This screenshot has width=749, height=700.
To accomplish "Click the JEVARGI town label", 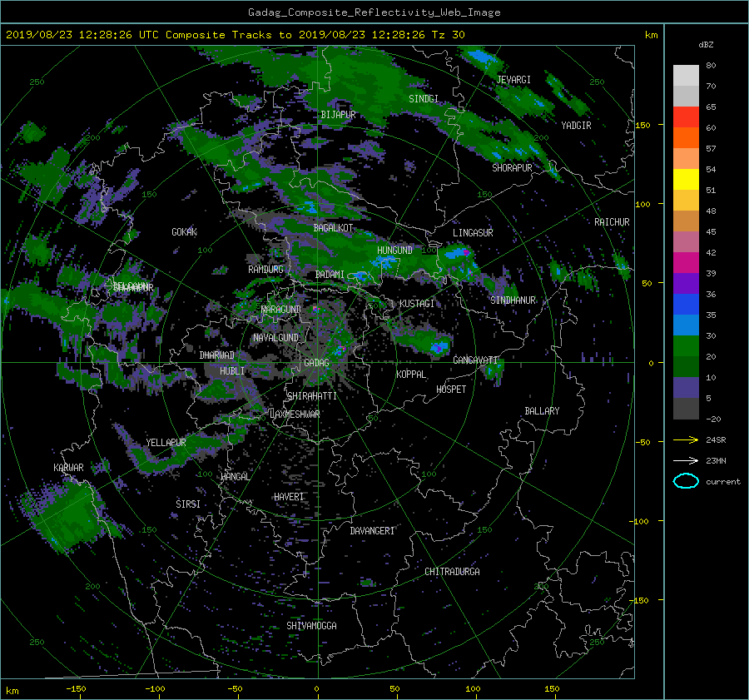I will [513, 80].
